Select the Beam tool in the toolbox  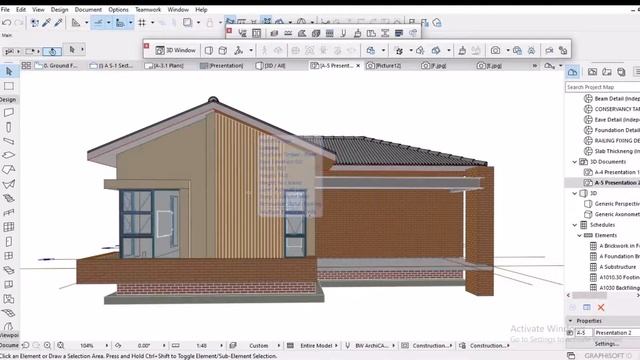(x=9, y=141)
